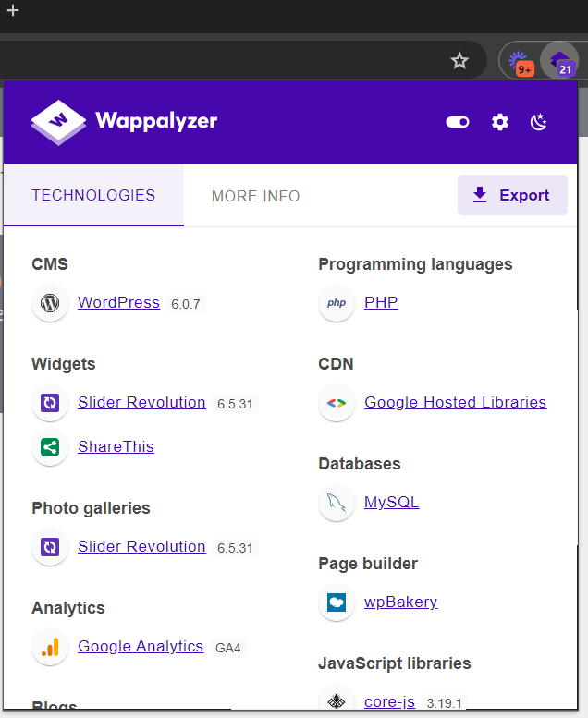Switch to dark mode with moon icon

pyautogui.click(x=538, y=122)
